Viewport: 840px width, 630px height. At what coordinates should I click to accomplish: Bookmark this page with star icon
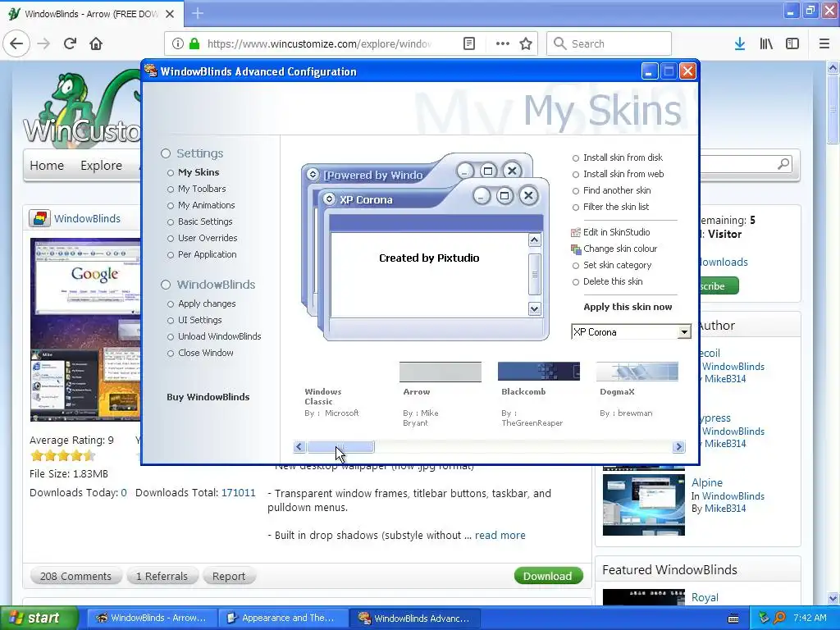pos(526,43)
